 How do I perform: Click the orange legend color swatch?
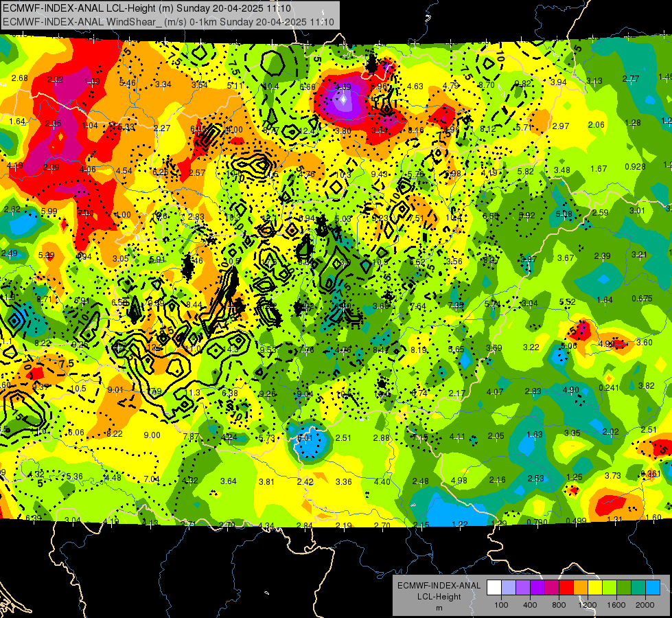[581, 588]
